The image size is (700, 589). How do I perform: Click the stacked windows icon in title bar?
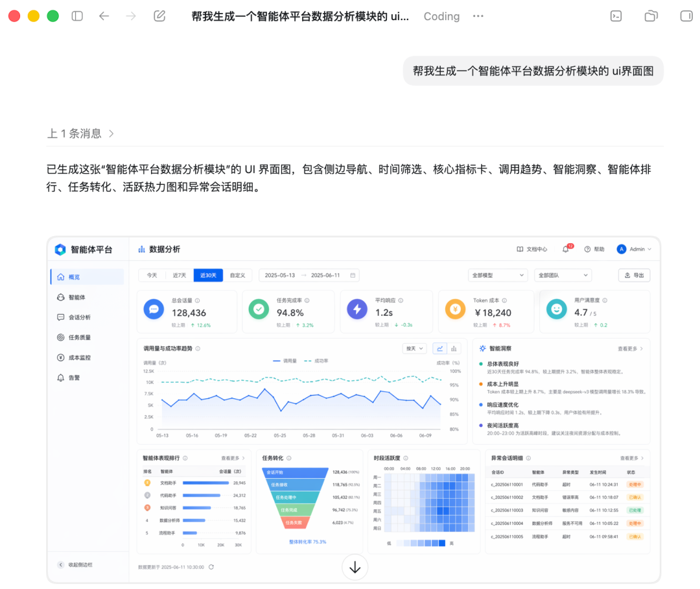(651, 16)
